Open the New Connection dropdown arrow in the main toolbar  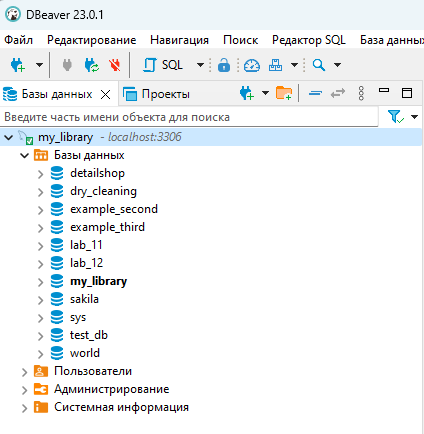(x=39, y=65)
